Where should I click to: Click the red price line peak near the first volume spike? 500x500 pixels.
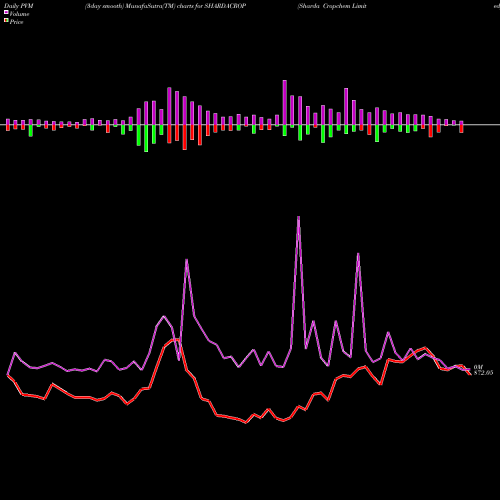click(x=176, y=340)
